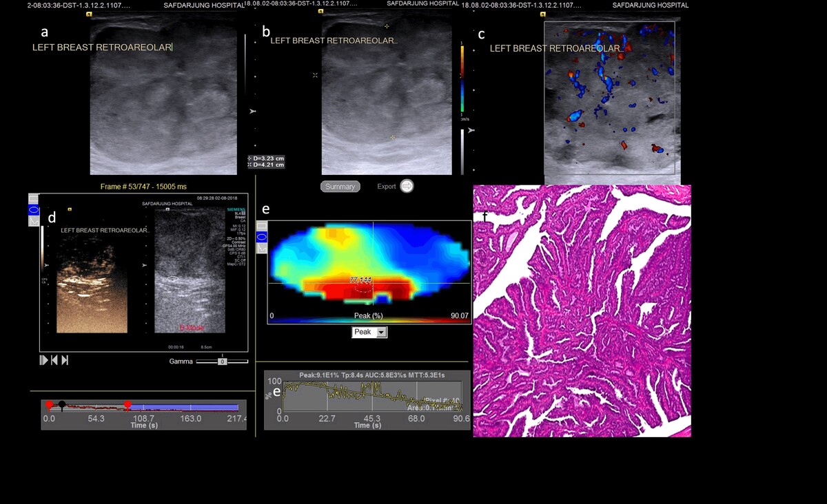The width and height of the screenshot is (827, 504).
Task: Play the contrast clip
Action: pyautogui.click(x=44, y=360)
